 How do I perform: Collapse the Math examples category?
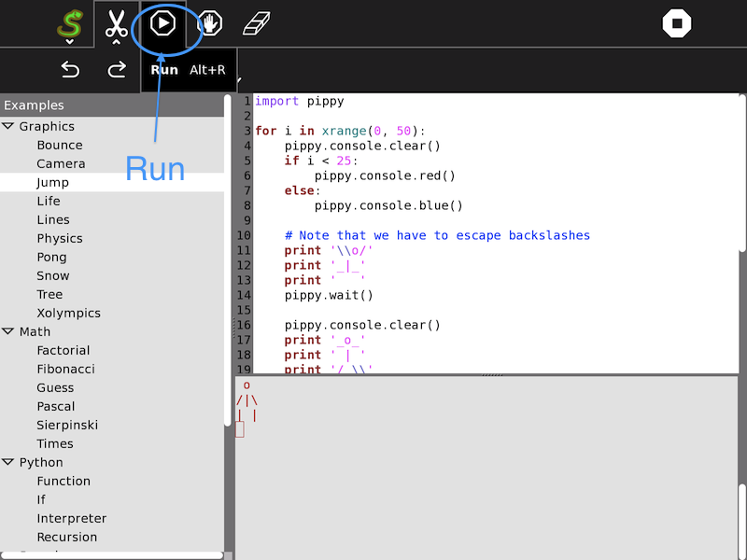pyautogui.click(x=8, y=331)
